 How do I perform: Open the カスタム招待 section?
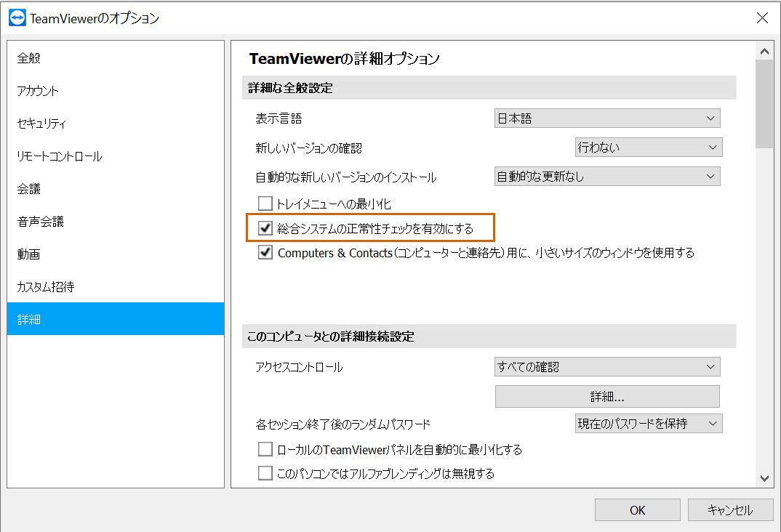tap(116, 286)
